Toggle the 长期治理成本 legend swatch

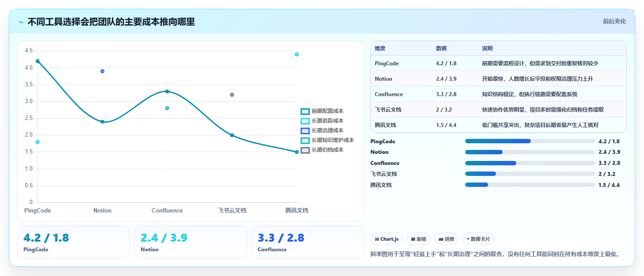coord(305,131)
